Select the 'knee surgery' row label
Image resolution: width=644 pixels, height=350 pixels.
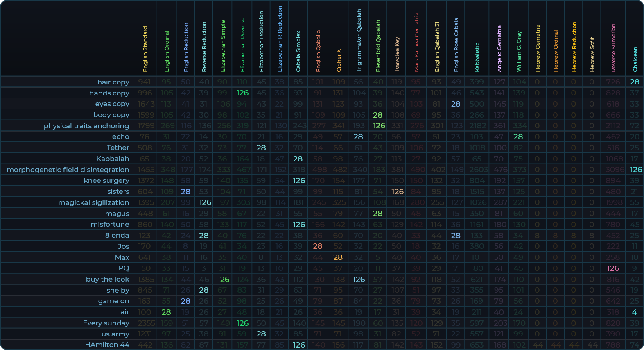pyautogui.click(x=106, y=180)
